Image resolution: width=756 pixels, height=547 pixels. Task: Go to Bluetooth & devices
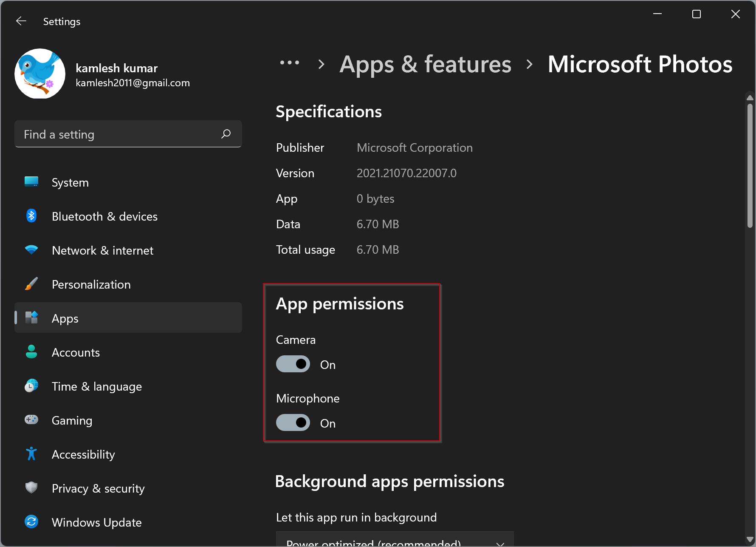coord(128,216)
